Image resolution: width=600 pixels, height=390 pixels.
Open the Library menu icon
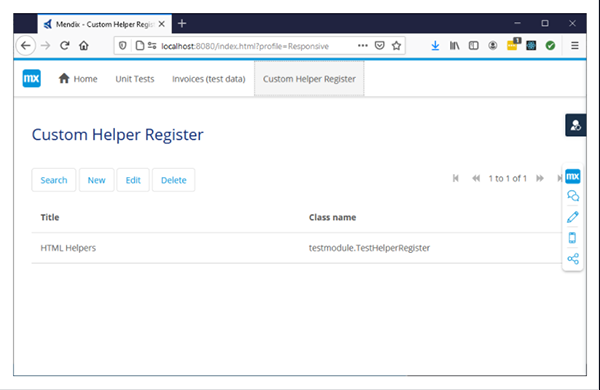[455, 46]
